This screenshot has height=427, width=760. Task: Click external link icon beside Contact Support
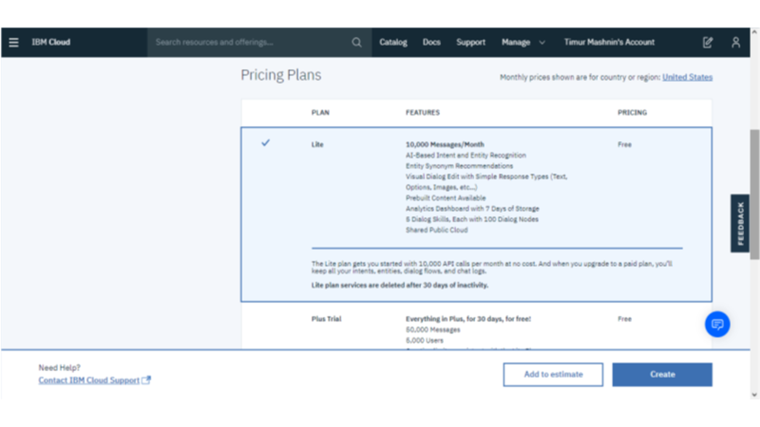click(x=146, y=380)
